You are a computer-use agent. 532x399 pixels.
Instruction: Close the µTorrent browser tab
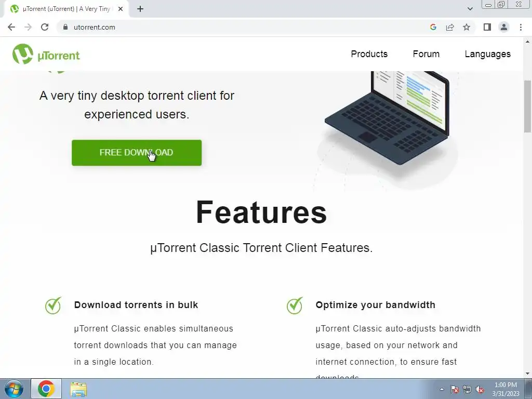[x=121, y=9]
